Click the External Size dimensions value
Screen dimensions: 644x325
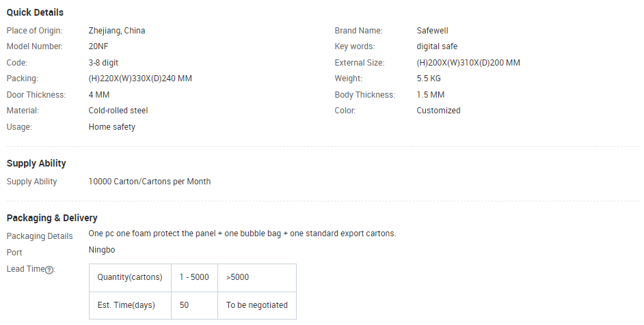click(468, 63)
